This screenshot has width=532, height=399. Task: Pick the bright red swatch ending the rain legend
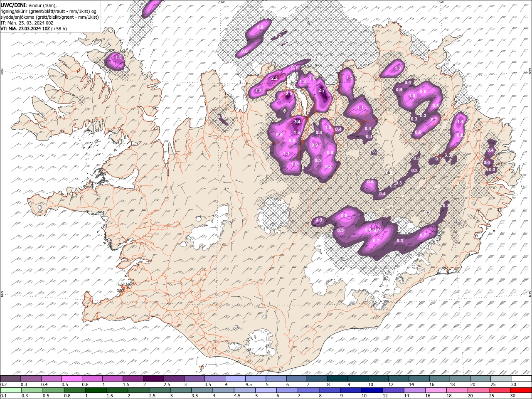point(521,390)
